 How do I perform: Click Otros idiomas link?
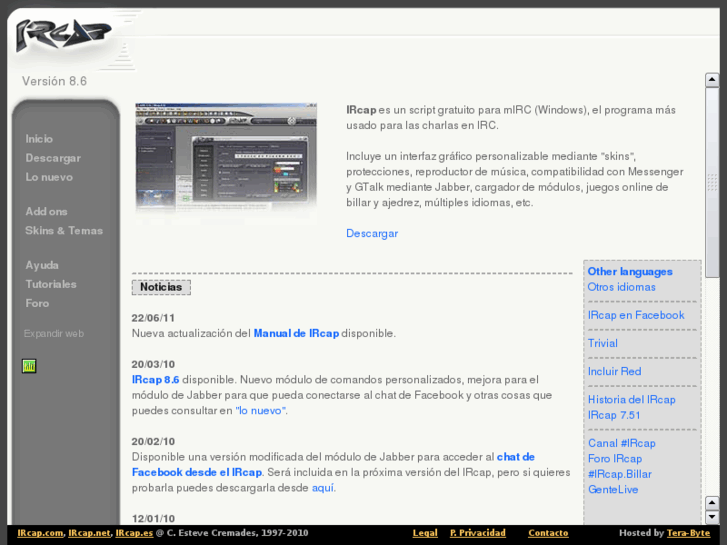[x=621, y=287]
